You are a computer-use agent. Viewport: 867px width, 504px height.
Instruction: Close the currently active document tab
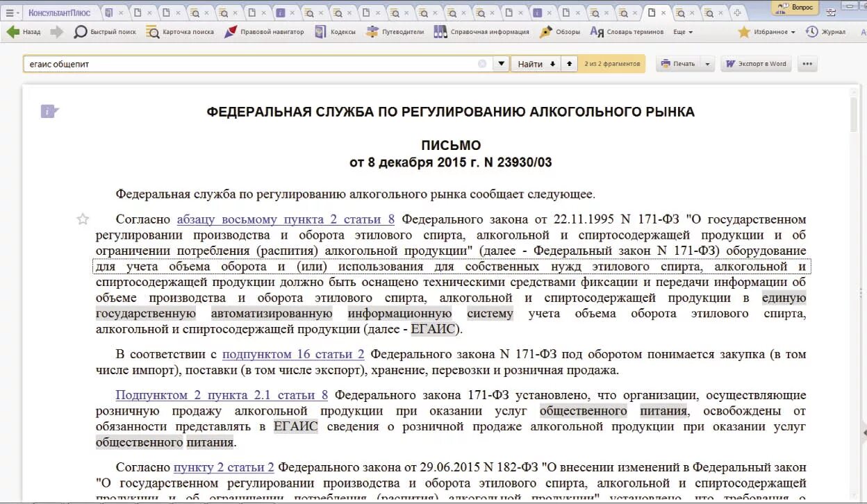(663, 12)
